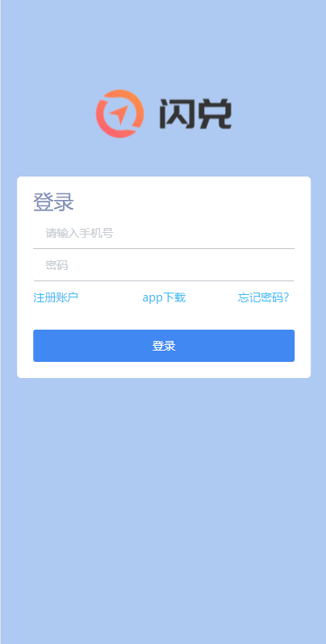Click the 闪 character in the logo
This screenshot has width=326, height=644.
tap(177, 114)
